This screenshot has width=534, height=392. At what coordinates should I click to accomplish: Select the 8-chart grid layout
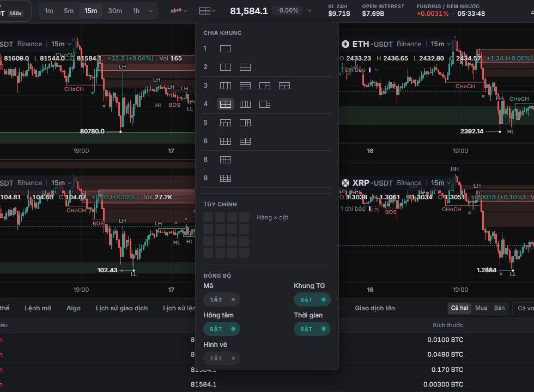(226, 160)
